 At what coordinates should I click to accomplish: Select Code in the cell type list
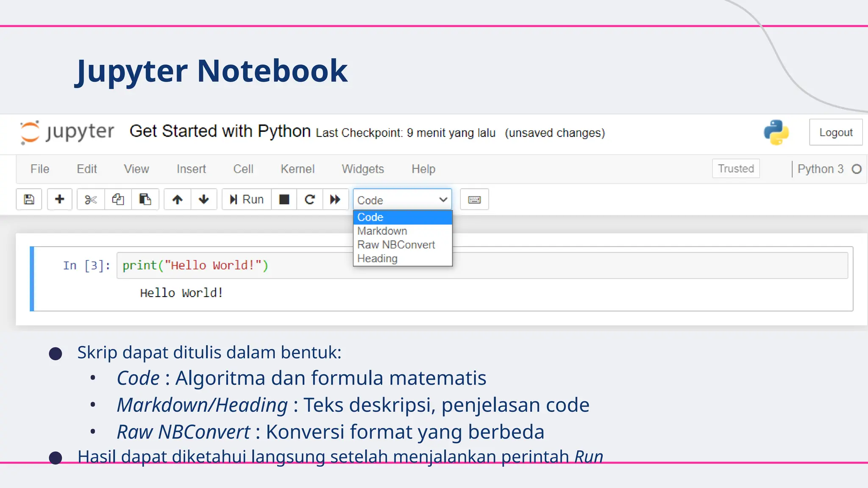point(403,217)
